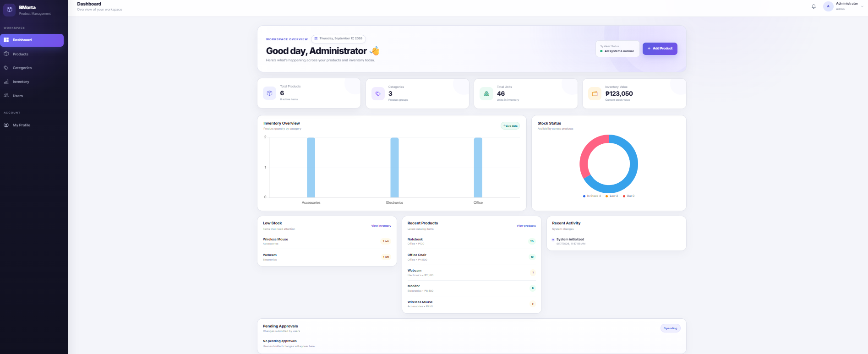The width and height of the screenshot is (868, 354).
Task: Click the Office Chair quantity badge 10
Action: (x=532, y=257)
